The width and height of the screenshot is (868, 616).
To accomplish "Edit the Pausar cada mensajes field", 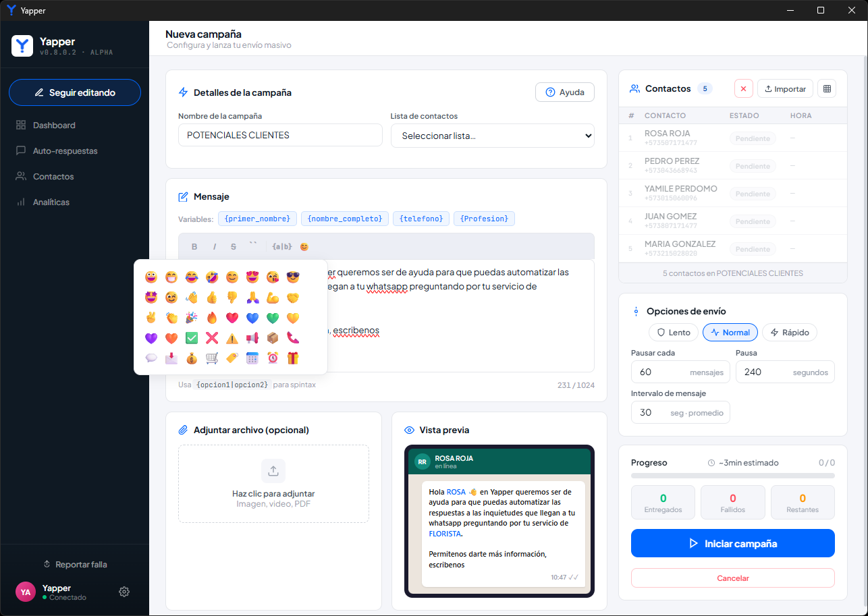I will point(680,372).
